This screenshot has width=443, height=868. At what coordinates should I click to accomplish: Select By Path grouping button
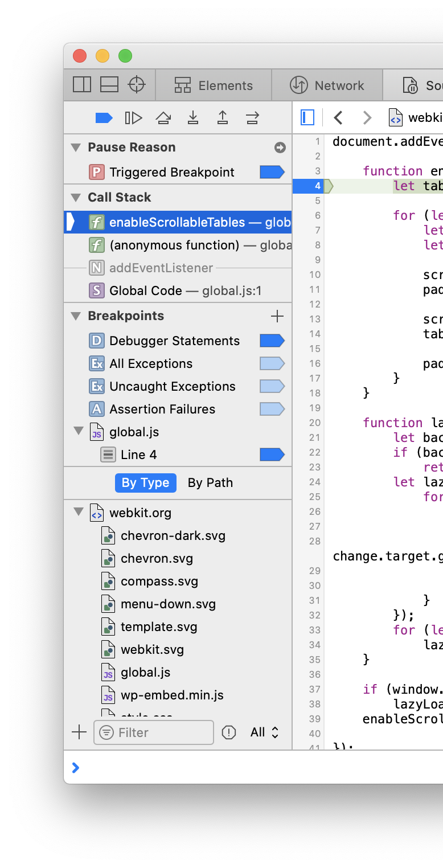coord(210,483)
